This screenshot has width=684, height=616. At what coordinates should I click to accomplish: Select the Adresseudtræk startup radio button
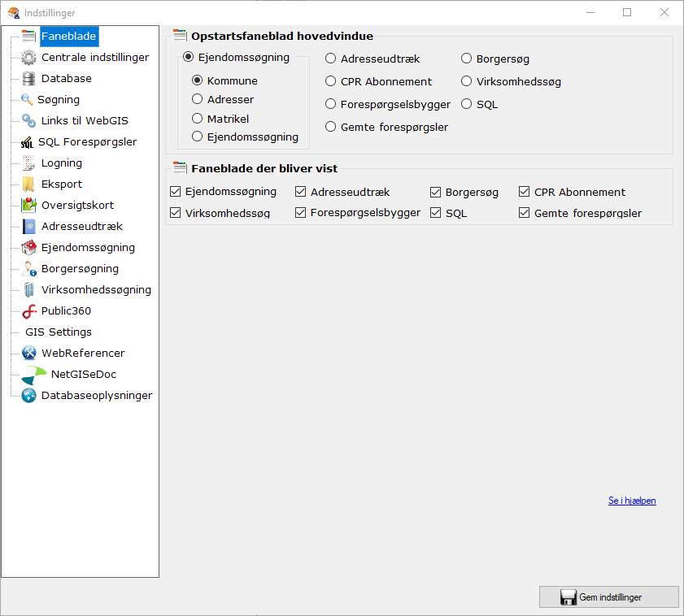[331, 58]
